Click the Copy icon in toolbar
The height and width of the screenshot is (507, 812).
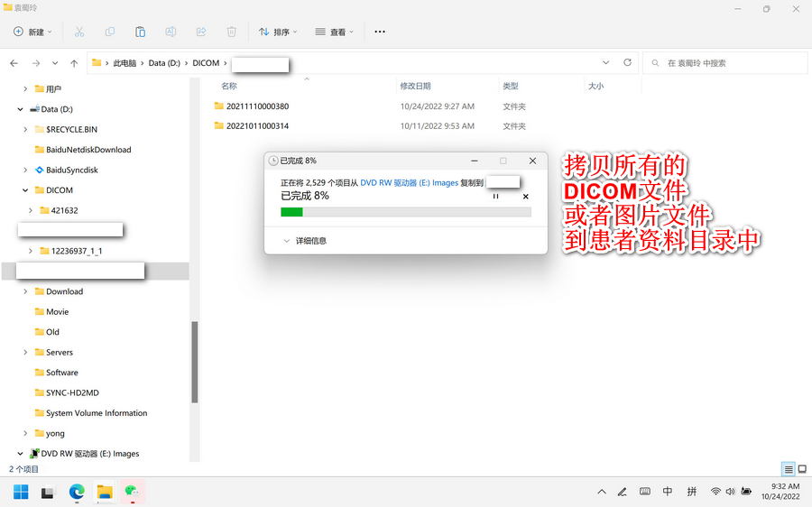tap(110, 32)
